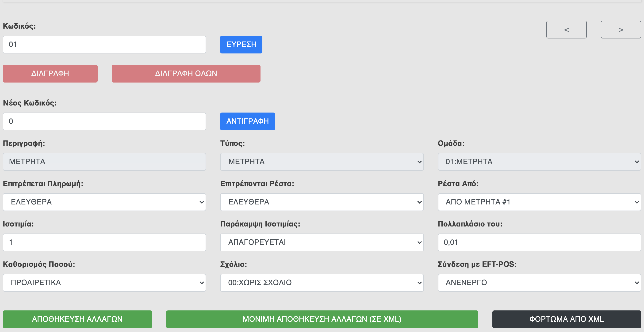
Task: Expand the Ομάδα dropdown list
Action: point(539,162)
